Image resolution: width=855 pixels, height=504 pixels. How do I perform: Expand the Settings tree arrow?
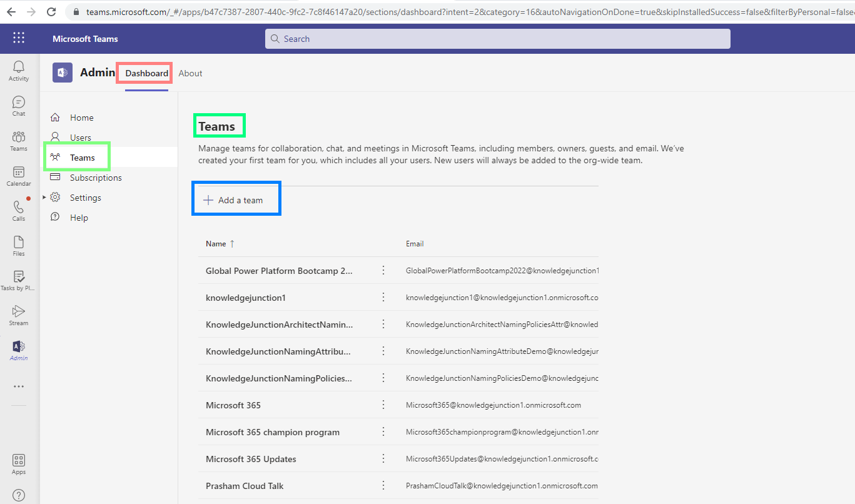44,198
